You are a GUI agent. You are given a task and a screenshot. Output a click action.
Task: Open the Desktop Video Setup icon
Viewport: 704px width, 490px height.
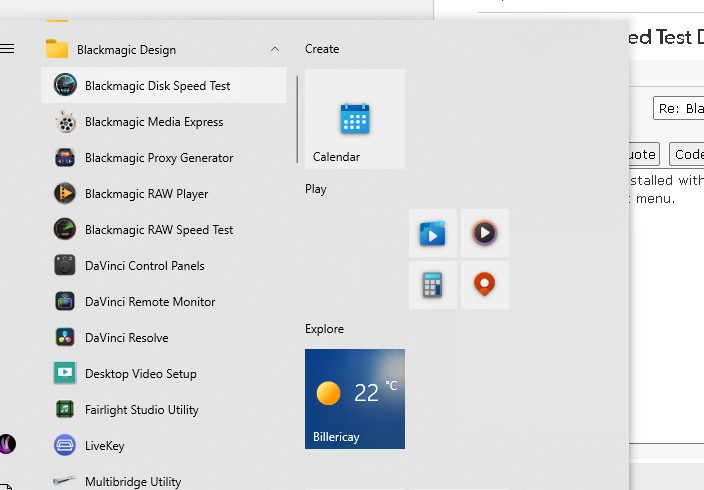(65, 373)
